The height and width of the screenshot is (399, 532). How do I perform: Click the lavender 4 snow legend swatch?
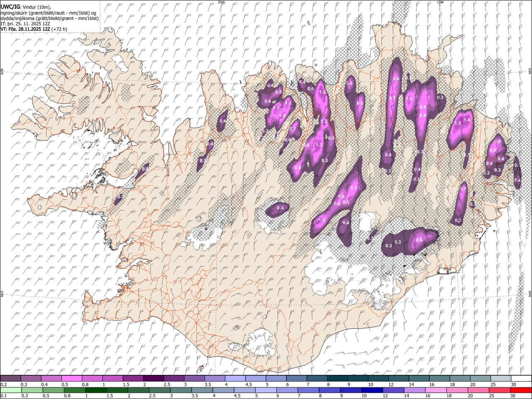[235, 378]
